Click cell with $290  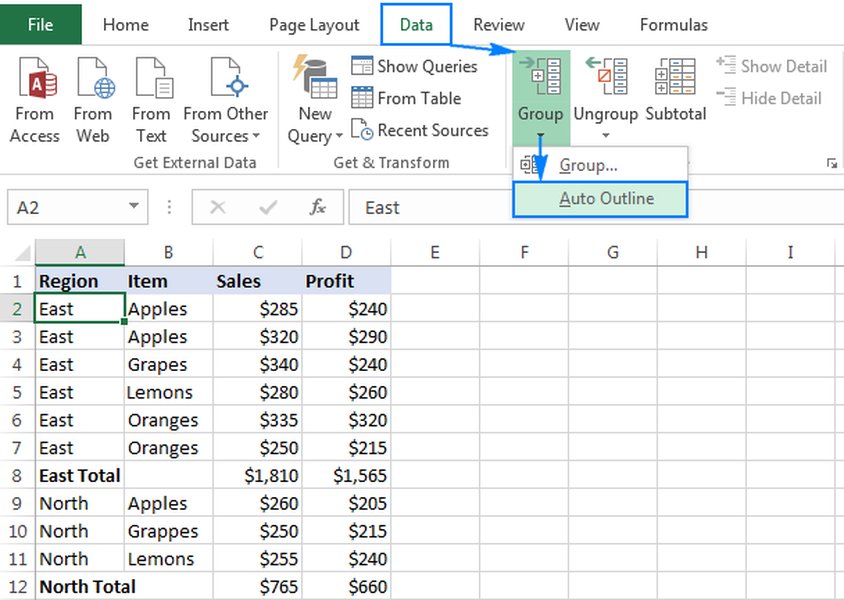tap(346, 337)
